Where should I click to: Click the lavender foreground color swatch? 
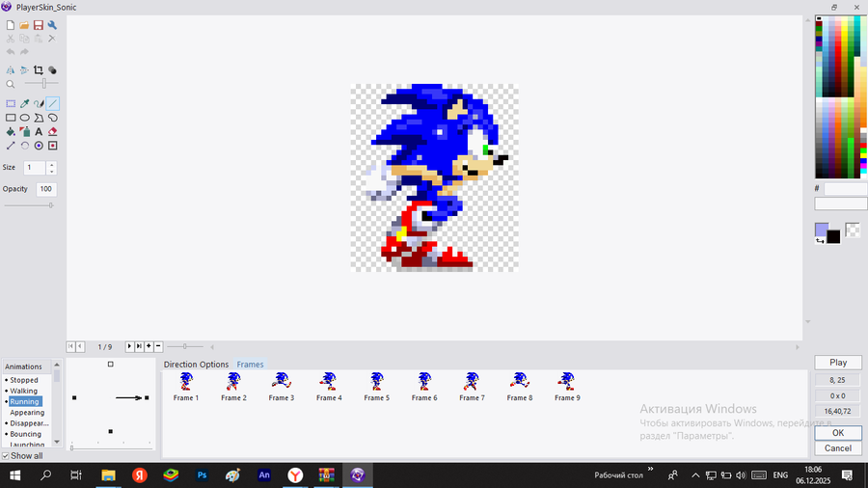click(x=822, y=230)
